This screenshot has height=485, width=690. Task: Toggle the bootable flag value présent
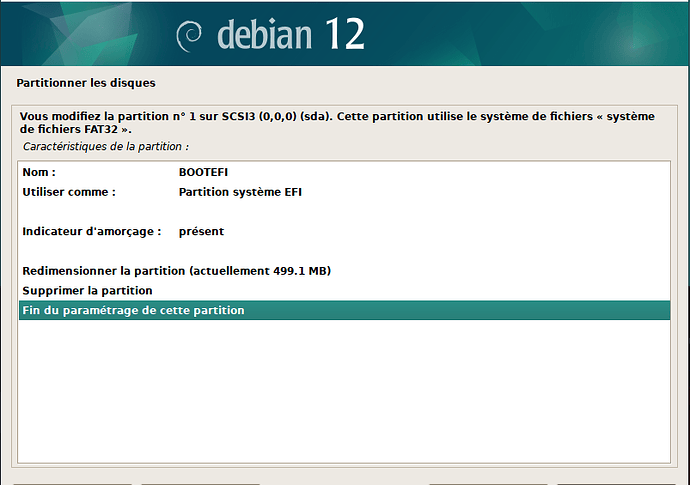tap(201, 231)
